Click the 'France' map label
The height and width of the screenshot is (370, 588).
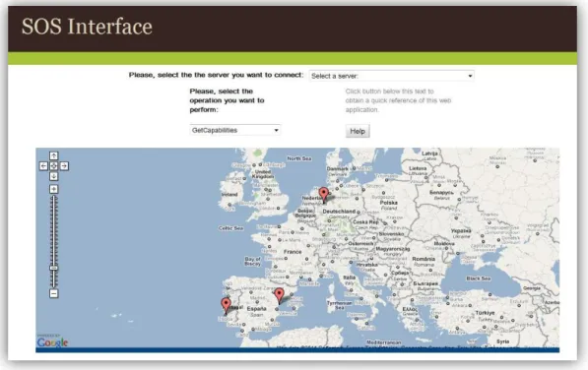(293, 252)
